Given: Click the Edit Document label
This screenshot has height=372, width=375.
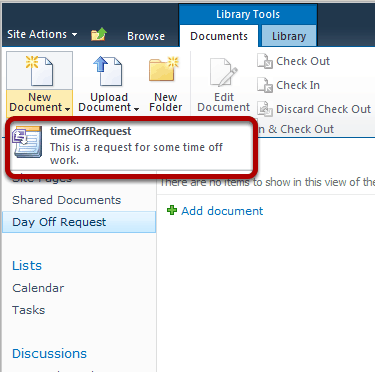Looking at the screenshot, I should [224, 102].
